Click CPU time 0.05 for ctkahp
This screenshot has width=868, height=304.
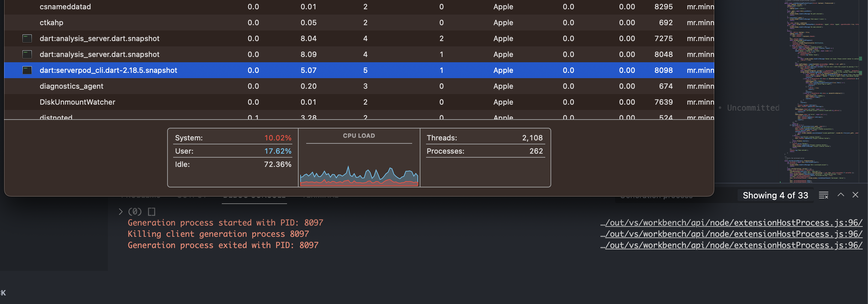click(308, 23)
